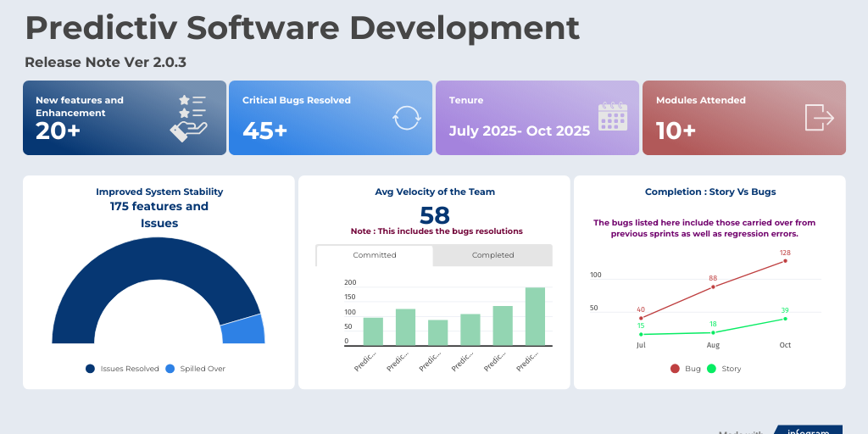Viewport: 868px width, 434px height.
Task: Toggle the Story legend item
Action: [724, 369]
